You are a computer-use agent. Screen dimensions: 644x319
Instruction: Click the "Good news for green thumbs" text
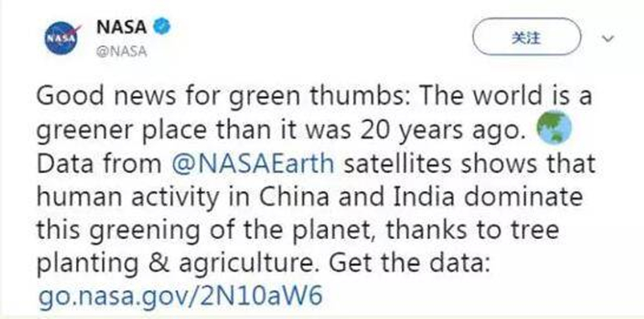coord(189,97)
